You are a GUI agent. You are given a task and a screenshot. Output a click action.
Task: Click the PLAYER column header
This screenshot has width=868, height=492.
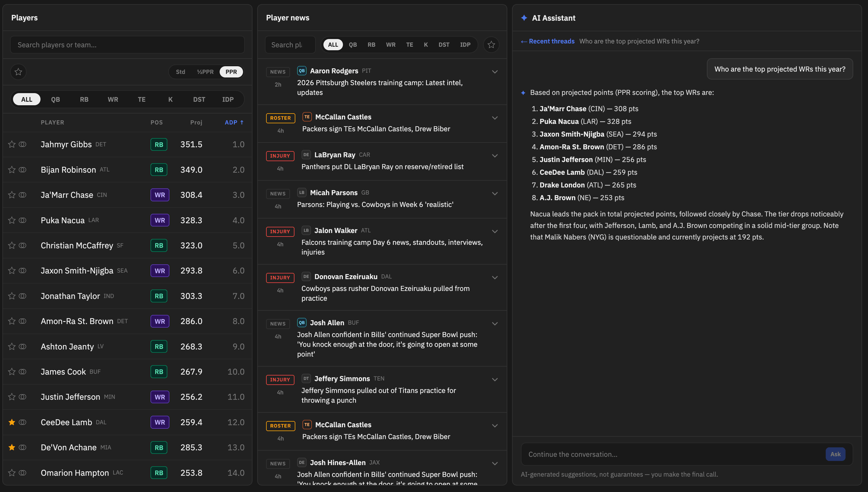pyautogui.click(x=52, y=122)
